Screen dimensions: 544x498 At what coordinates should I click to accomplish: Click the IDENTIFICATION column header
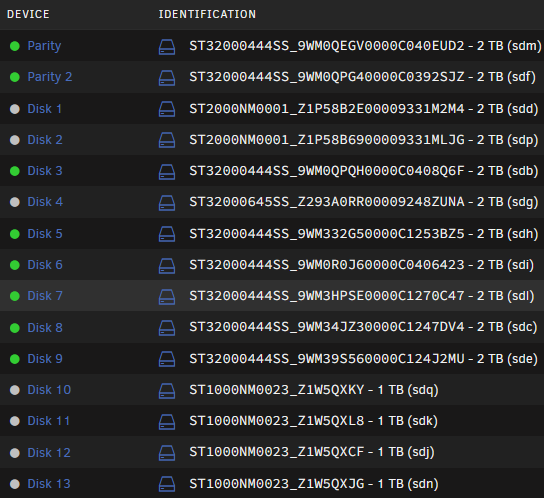(x=207, y=14)
